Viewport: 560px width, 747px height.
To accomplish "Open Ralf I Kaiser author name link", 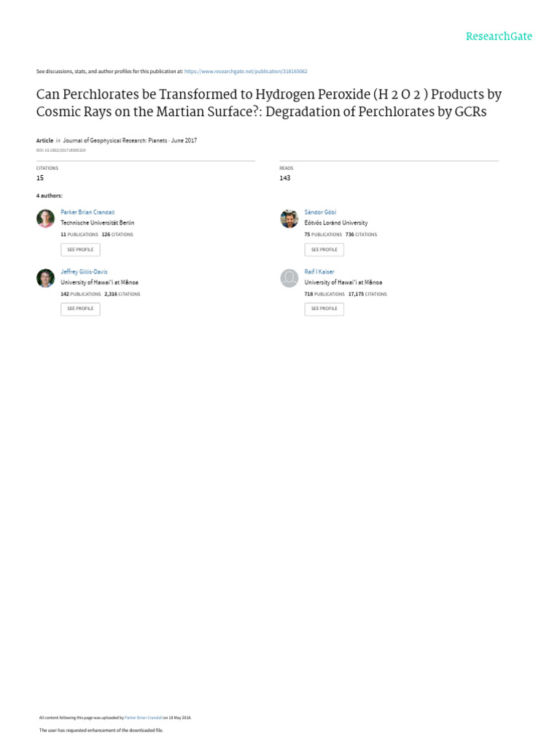I will (319, 271).
